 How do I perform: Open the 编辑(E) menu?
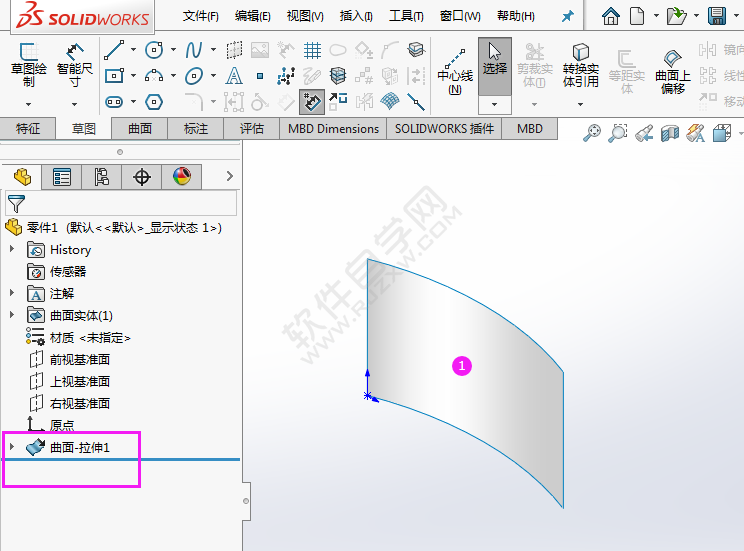click(252, 16)
